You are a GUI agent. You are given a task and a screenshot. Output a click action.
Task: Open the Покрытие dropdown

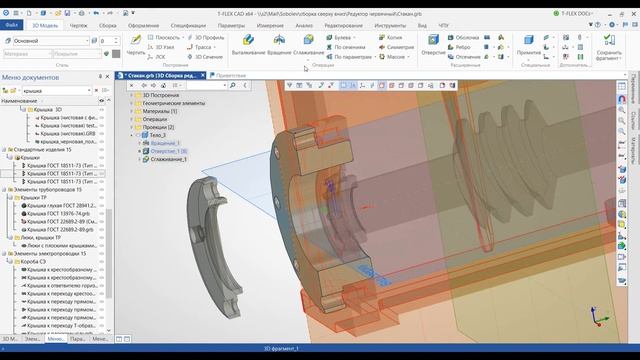click(100, 54)
